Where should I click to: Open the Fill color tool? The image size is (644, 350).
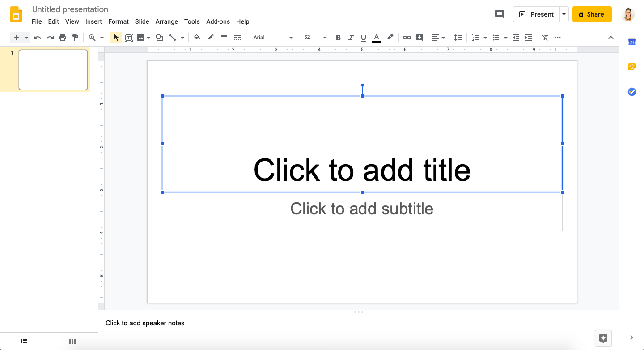click(197, 38)
